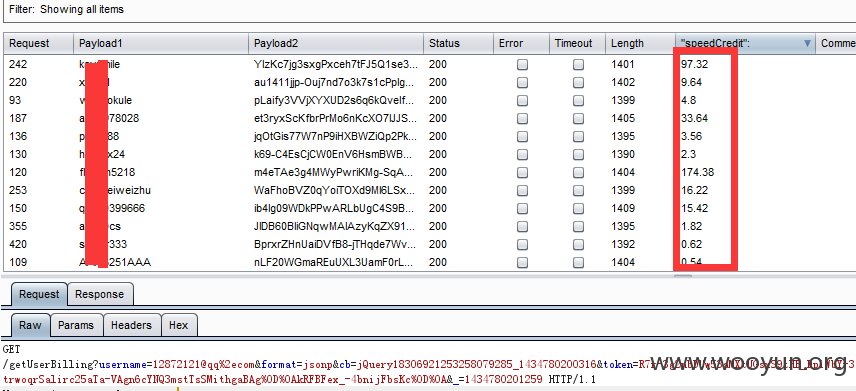Open the Hex view tab
856x391 pixels.
tap(179, 325)
